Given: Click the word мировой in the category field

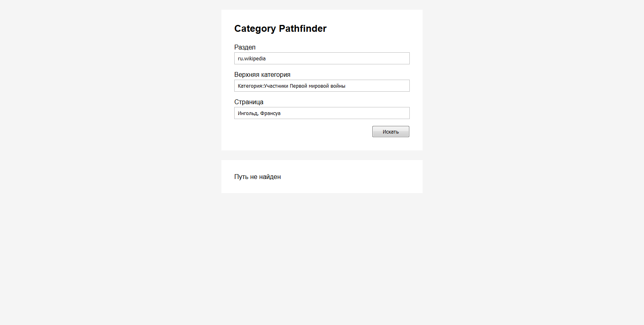Looking at the screenshot, I should click(x=319, y=86).
